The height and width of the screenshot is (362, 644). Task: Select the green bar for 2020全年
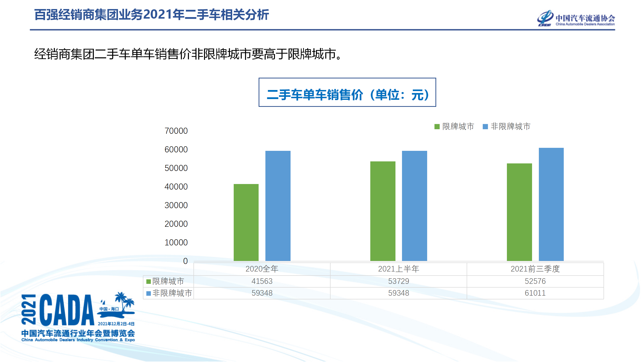tap(246, 222)
